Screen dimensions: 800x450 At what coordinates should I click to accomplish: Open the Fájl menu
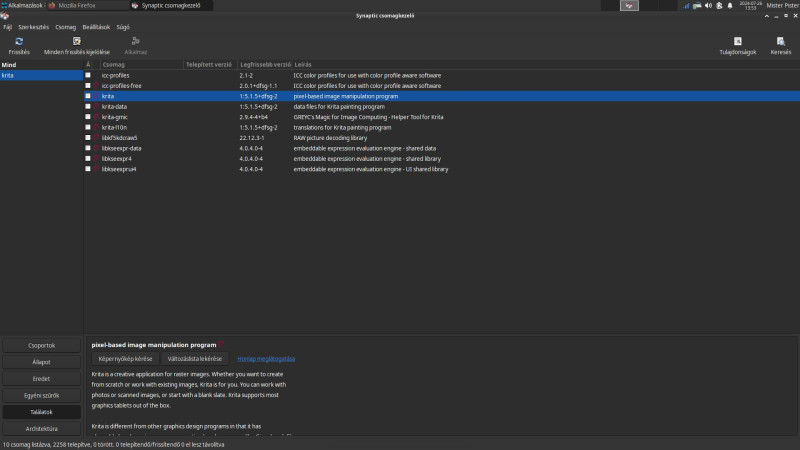click(7, 27)
